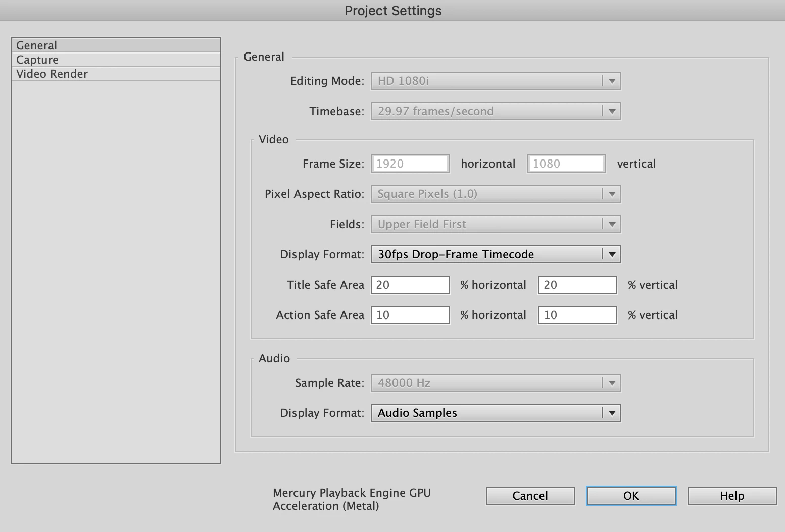The image size is (785, 532).
Task: Open the Pixel Aspect Ratio dropdown
Action: coord(496,194)
